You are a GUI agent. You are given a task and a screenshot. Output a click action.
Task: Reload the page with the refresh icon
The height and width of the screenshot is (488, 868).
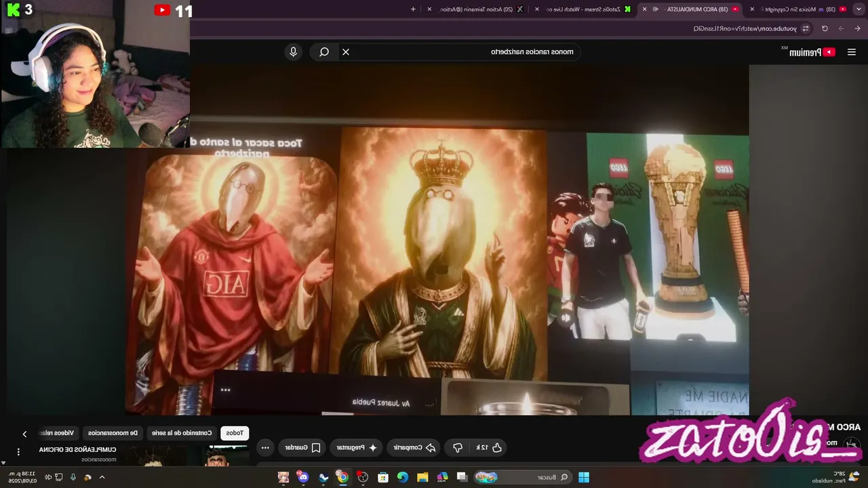pyautogui.click(x=825, y=28)
